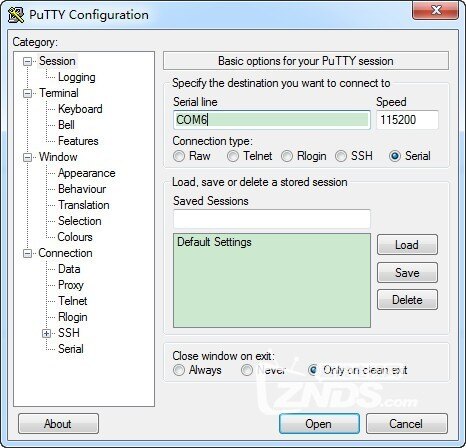Screen dimensions: 466x448
Task: Set close window on exit to Always
Action: [x=179, y=370]
